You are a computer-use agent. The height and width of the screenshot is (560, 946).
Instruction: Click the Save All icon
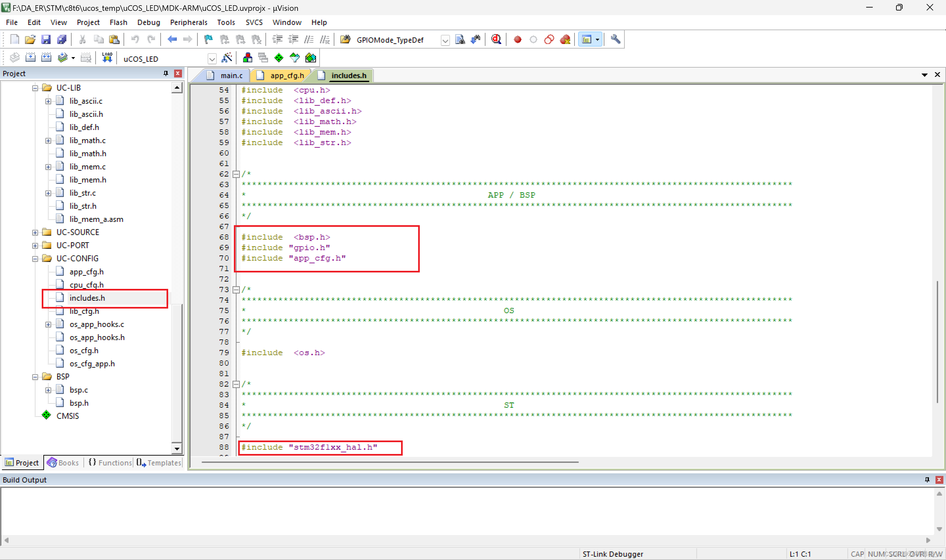(61, 39)
